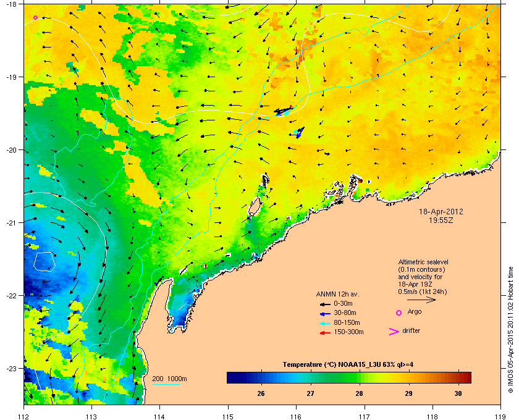Click latitude axis label -21

click(11, 222)
